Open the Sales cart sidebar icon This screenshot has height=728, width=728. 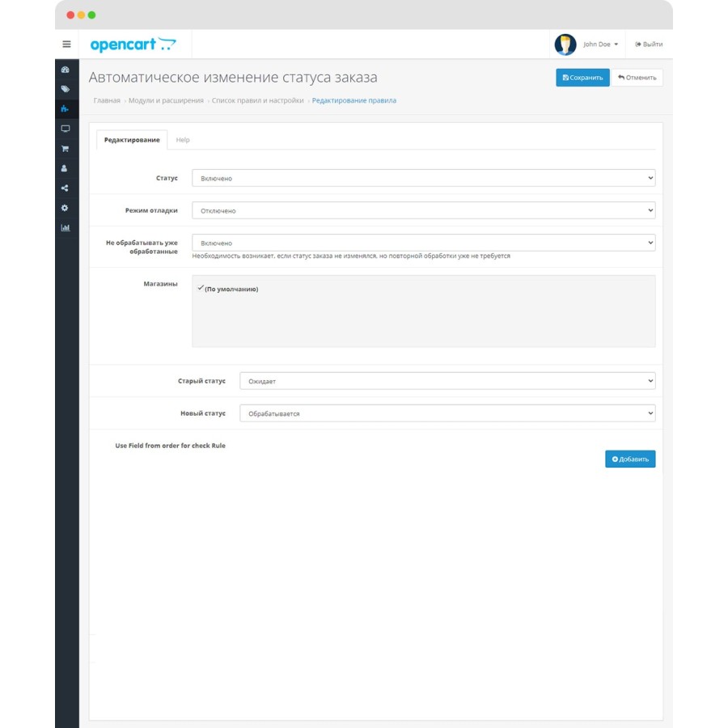tap(65, 149)
